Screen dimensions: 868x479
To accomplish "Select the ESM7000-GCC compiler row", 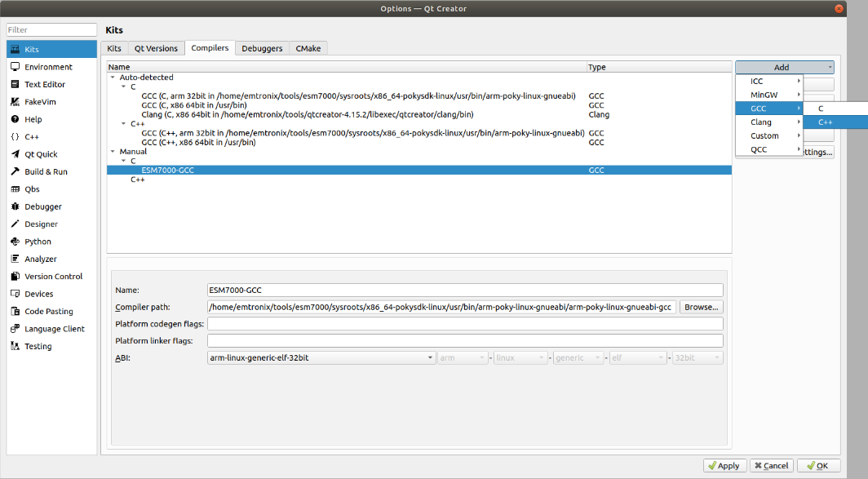I will click(419, 170).
